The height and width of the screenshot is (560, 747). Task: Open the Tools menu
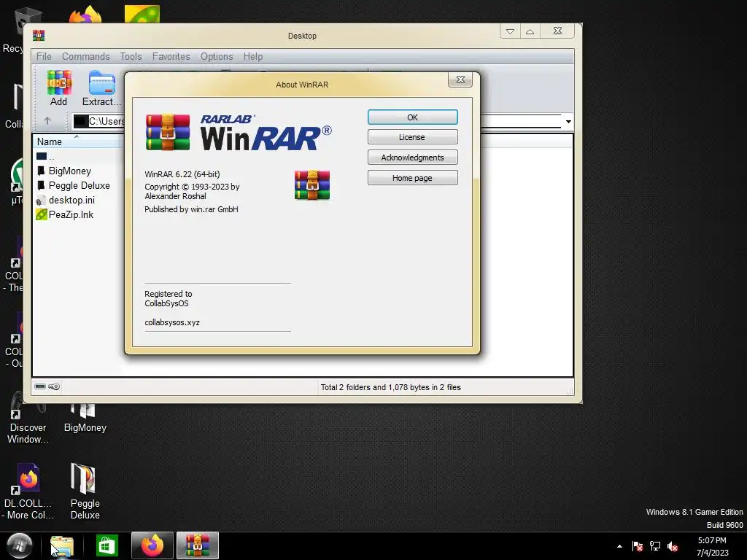(x=131, y=57)
